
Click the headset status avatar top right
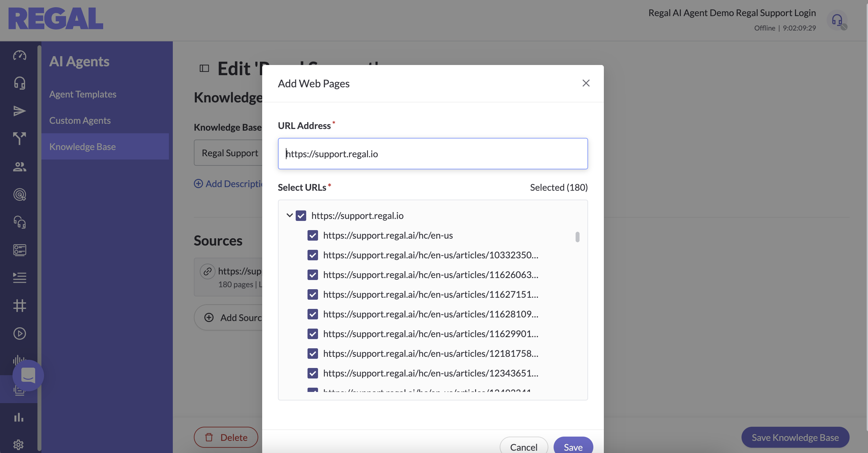pyautogui.click(x=837, y=21)
